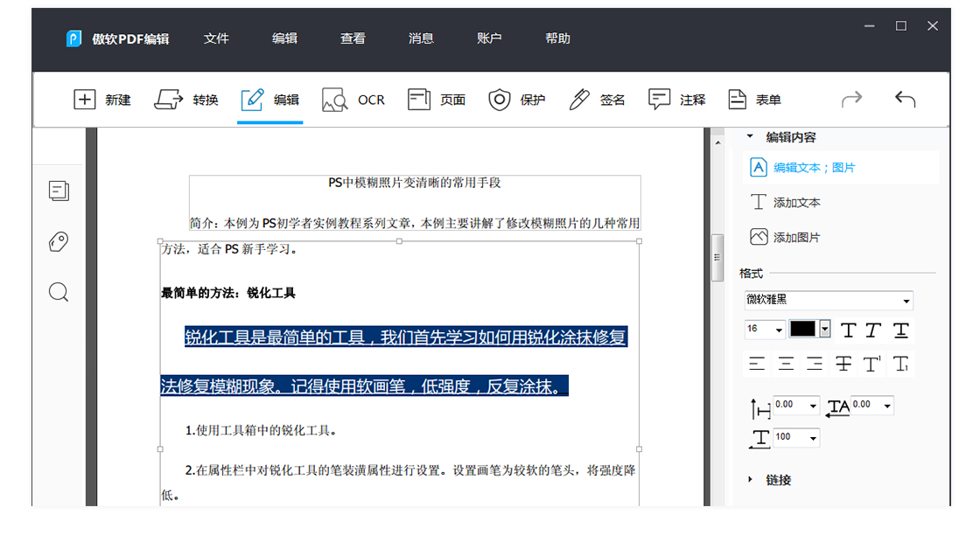
Task: Toggle subscript formatting
Action: 900,364
